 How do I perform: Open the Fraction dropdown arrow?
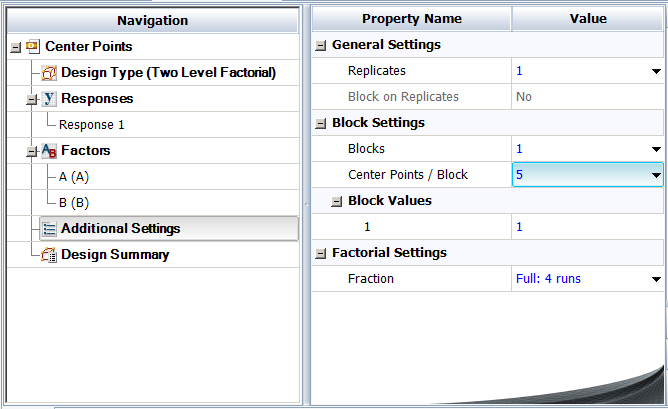656,279
